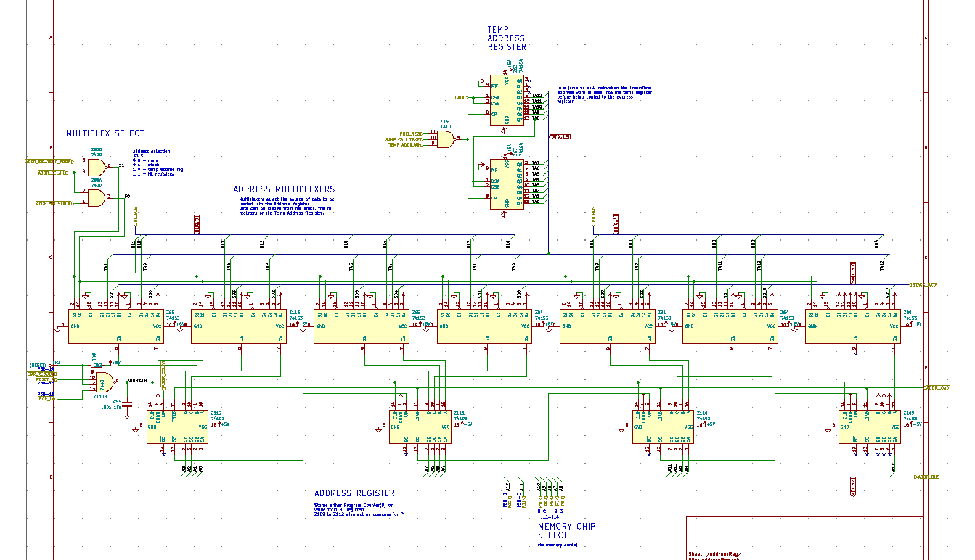The image size is (975, 560).
Task: Click the MULTIPLEX SELECT heading
Action: 105,133
